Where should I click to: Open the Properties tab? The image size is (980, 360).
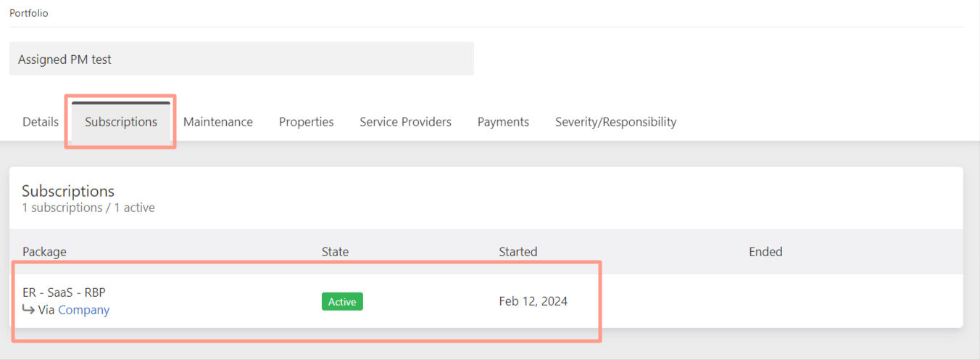pos(307,122)
